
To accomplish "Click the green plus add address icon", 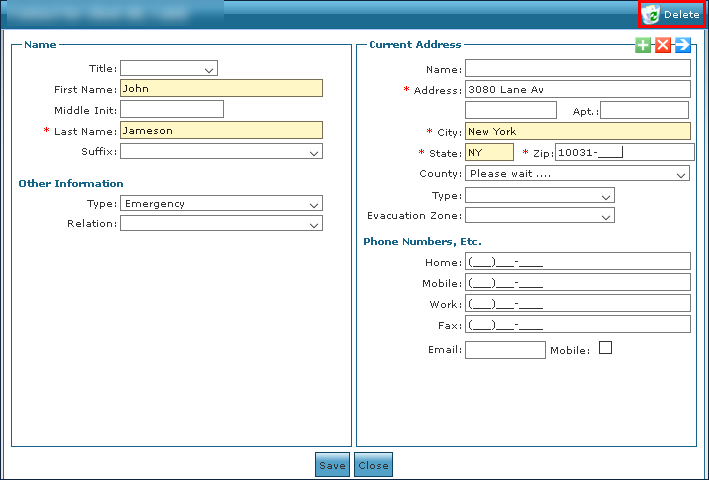I will click(x=644, y=45).
